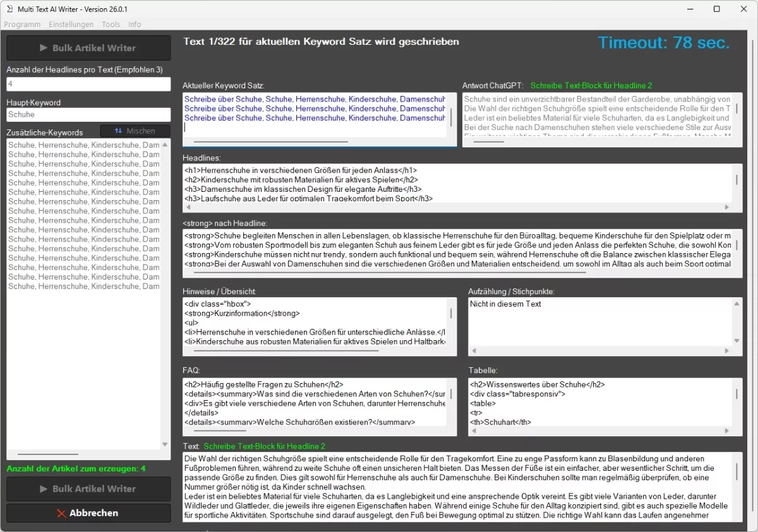Viewport: 758px width, 532px height.
Task: Click the top Bulk Artikel Writer button
Action: point(88,48)
